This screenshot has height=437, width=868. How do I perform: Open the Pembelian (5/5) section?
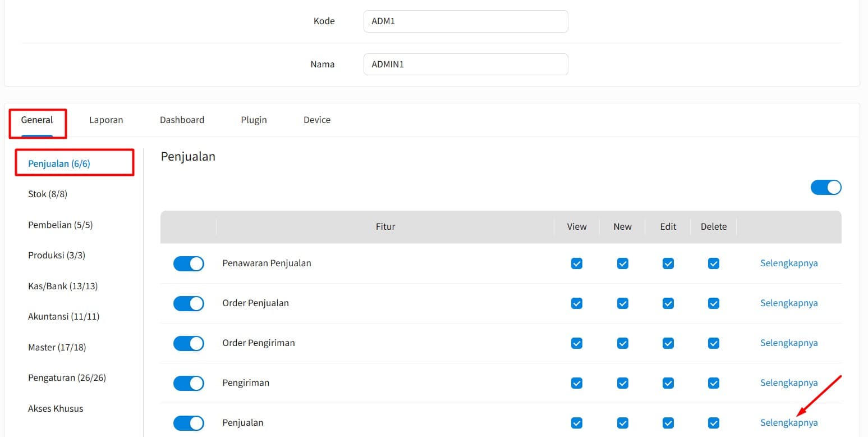[x=60, y=225]
